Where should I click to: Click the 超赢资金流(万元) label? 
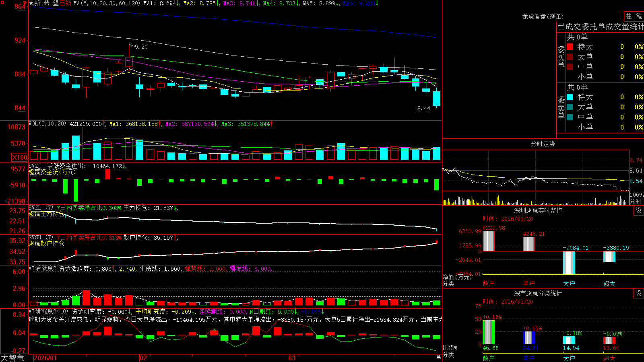point(52,172)
